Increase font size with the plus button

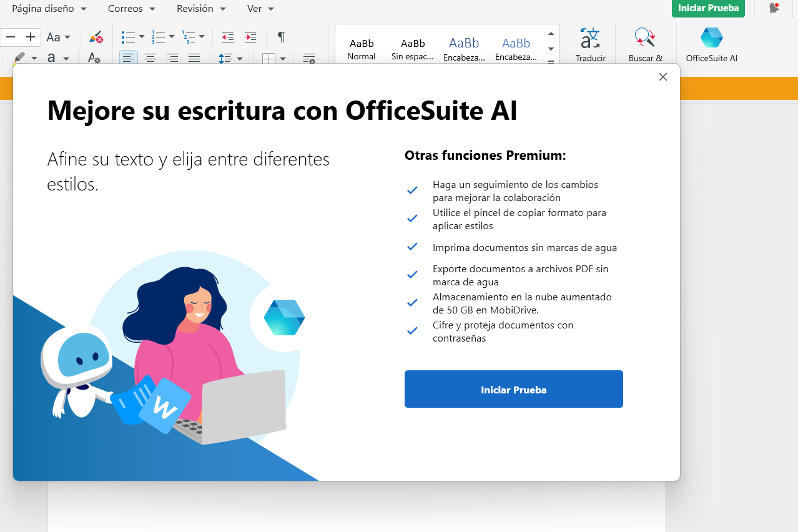[x=31, y=37]
